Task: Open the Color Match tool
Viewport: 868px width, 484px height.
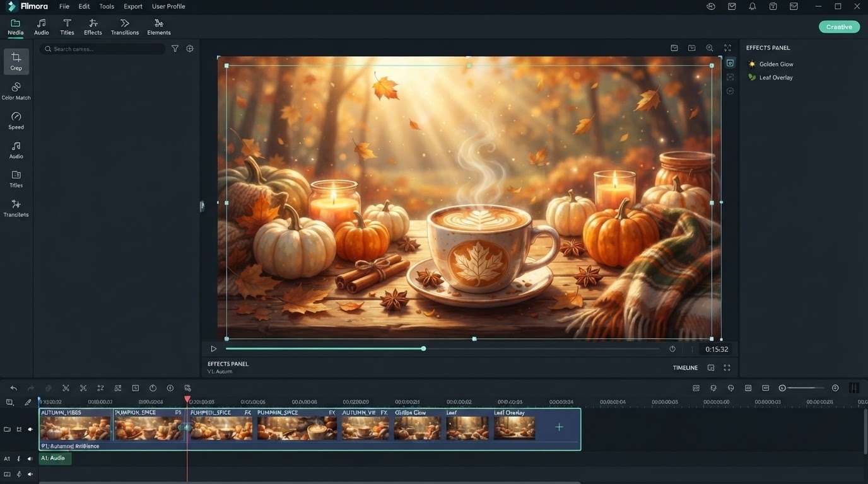Action: click(16, 91)
